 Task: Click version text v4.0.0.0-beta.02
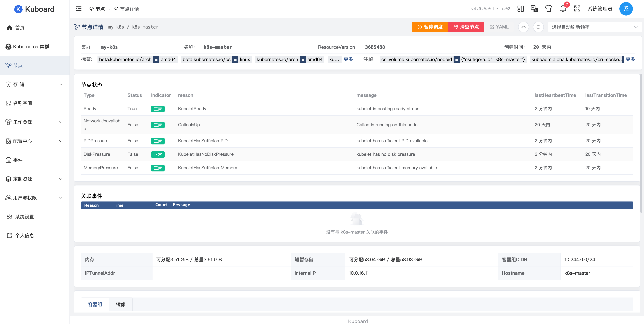pyautogui.click(x=491, y=9)
